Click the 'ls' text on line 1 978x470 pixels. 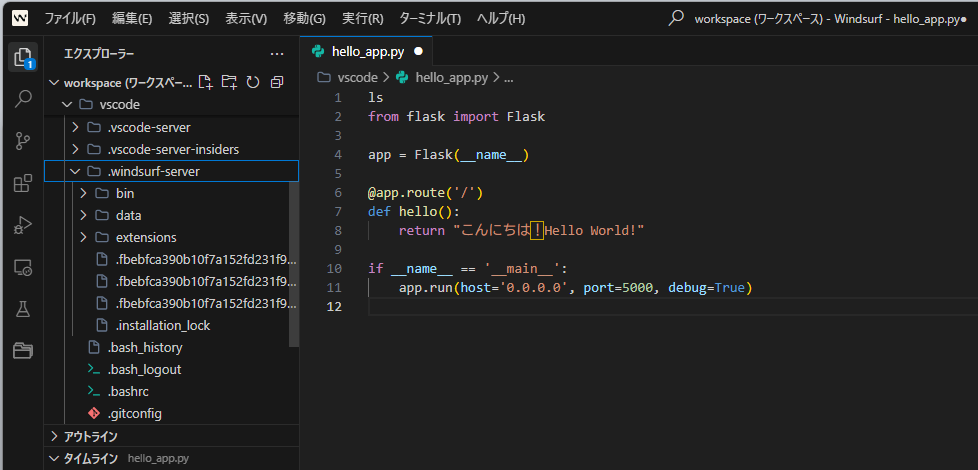(375, 98)
